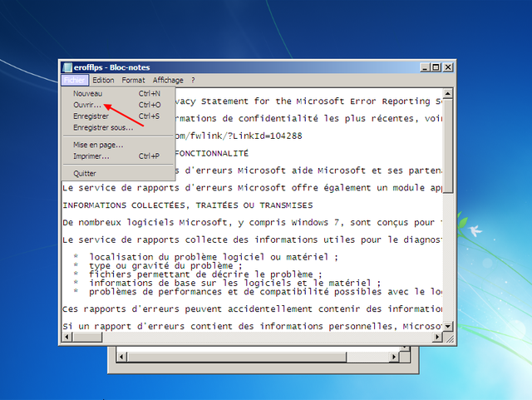Close the Bloc-notes window

pyautogui.click(x=448, y=67)
